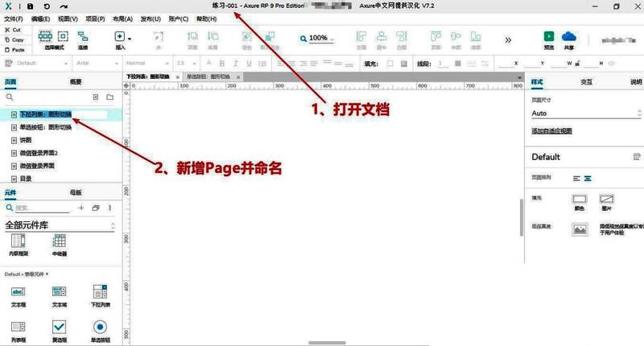
Task: Click the Save icon in title bar
Action: [x=31, y=6]
